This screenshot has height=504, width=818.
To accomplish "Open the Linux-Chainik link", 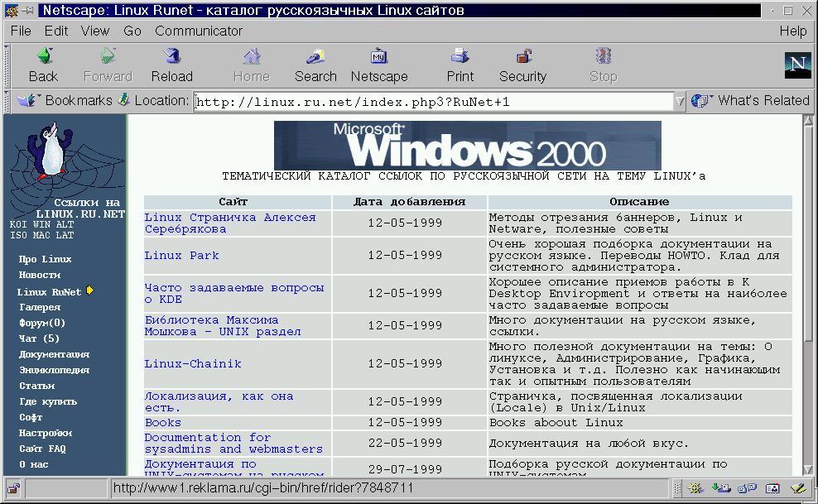I will tap(193, 364).
